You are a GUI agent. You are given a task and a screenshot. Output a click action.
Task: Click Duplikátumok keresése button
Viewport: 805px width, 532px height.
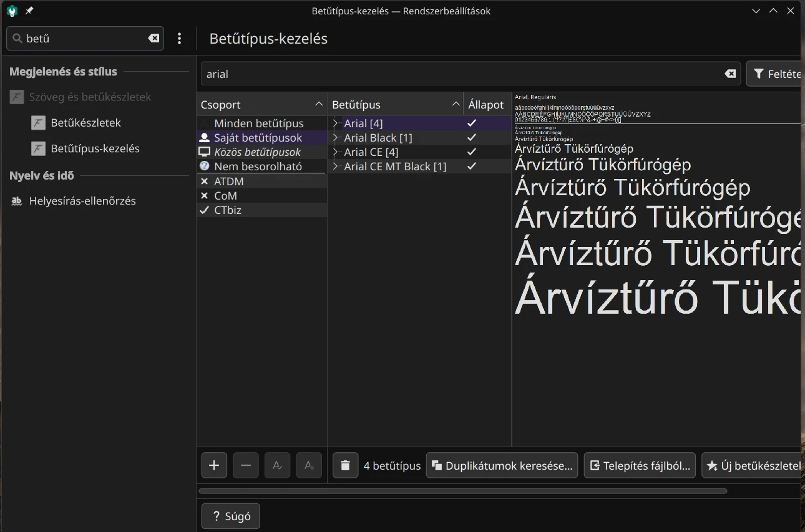coord(502,465)
